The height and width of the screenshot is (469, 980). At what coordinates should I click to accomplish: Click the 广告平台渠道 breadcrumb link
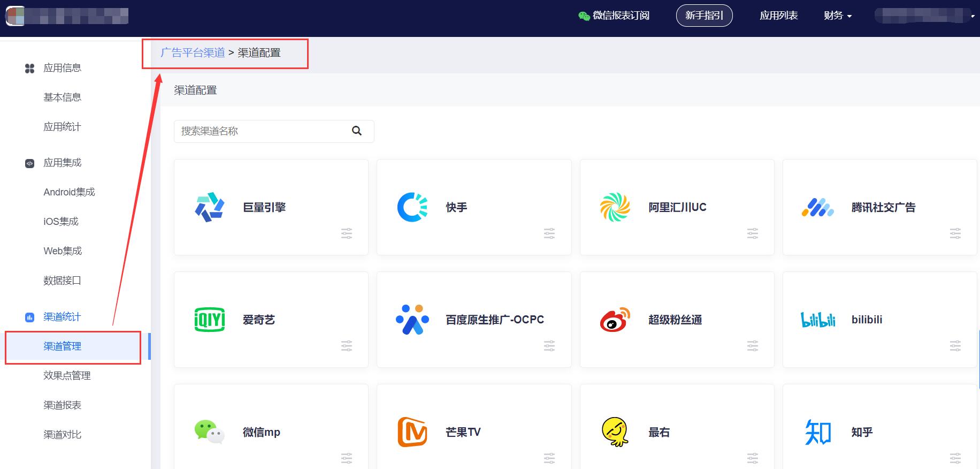click(193, 52)
